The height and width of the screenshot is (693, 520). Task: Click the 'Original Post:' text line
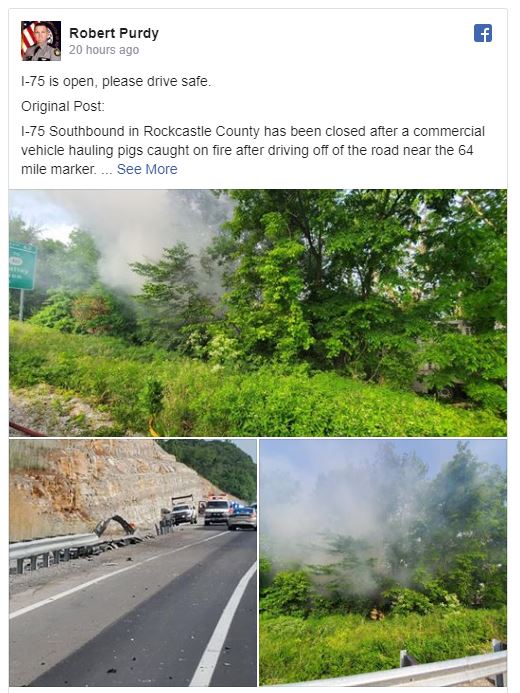pos(63,107)
